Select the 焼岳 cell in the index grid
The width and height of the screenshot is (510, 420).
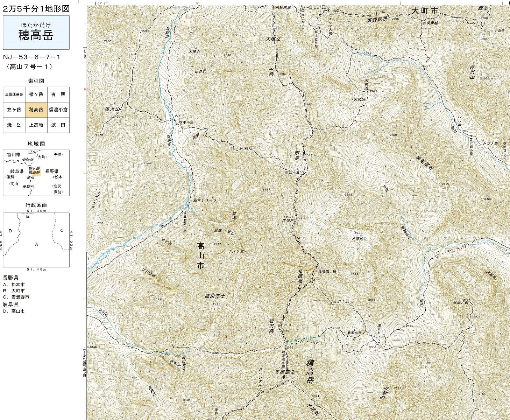(14, 125)
